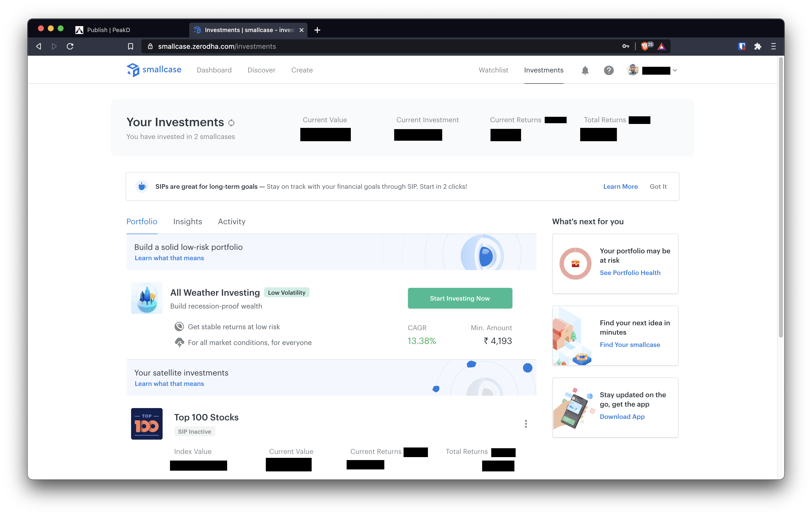Viewport: 812px width, 516px height.
Task: Click the user profile avatar
Action: click(633, 70)
